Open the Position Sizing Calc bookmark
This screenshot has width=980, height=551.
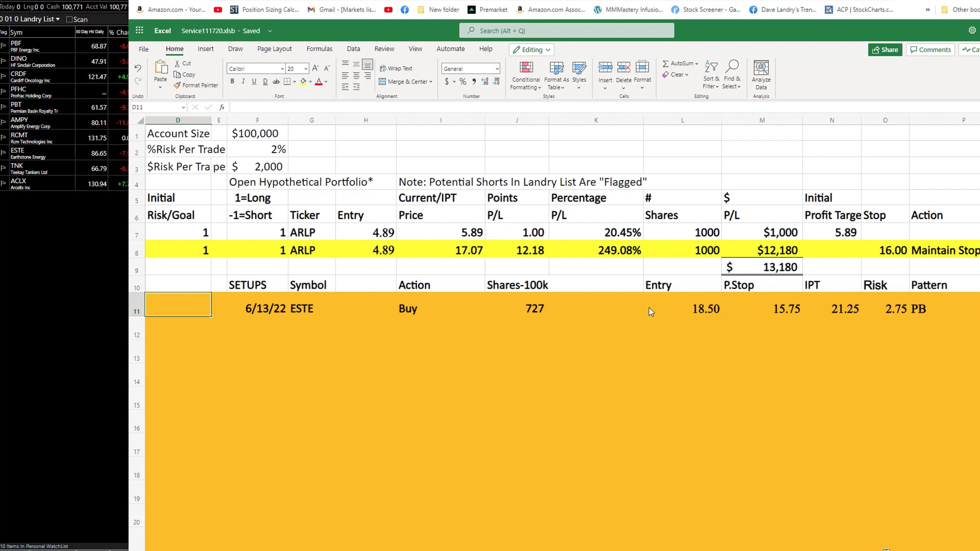click(x=265, y=9)
